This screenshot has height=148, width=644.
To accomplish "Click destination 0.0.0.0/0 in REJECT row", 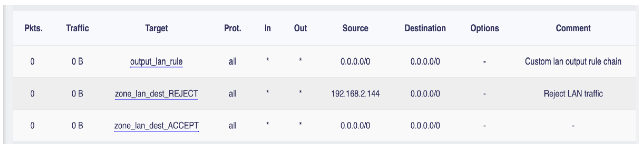I will (425, 94).
